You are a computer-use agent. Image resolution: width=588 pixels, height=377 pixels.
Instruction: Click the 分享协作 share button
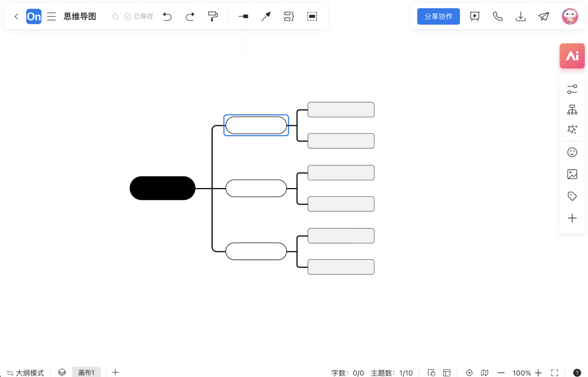coord(438,17)
